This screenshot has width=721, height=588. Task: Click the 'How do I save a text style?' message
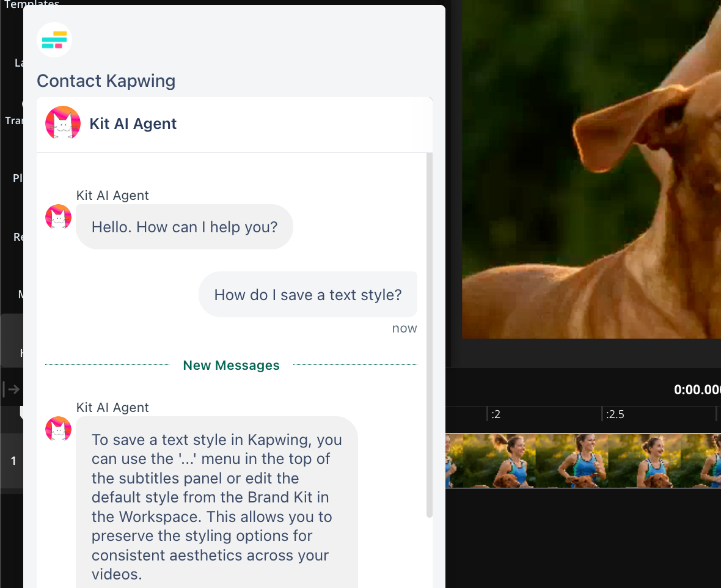308,295
